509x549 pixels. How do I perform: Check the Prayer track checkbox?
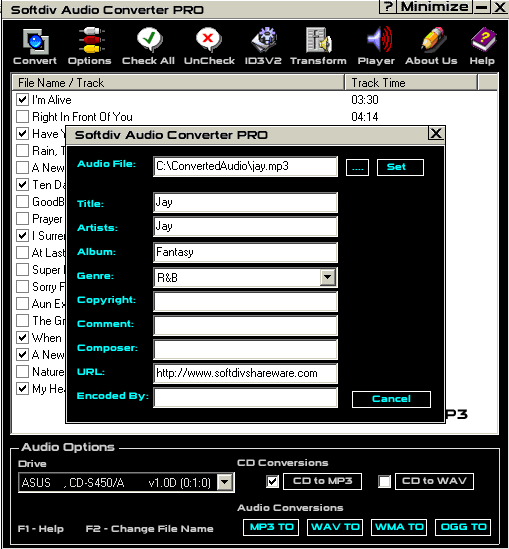22,218
